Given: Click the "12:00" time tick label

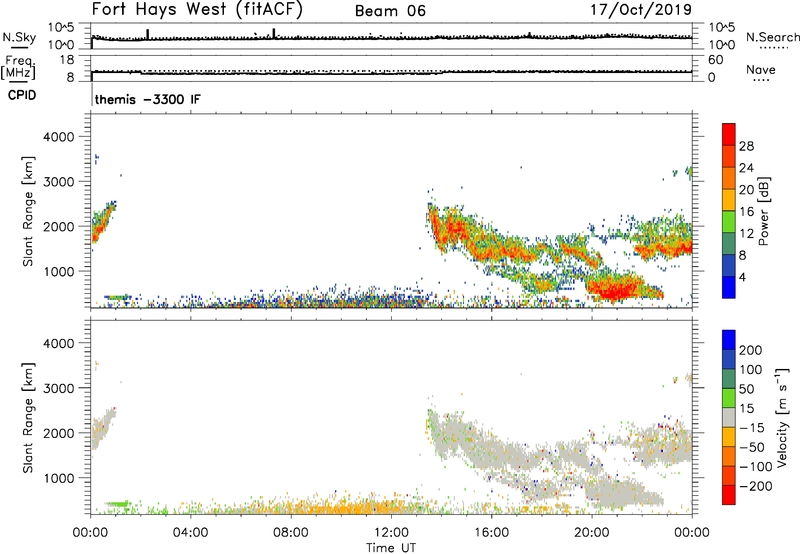Looking at the screenshot, I should (391, 533).
